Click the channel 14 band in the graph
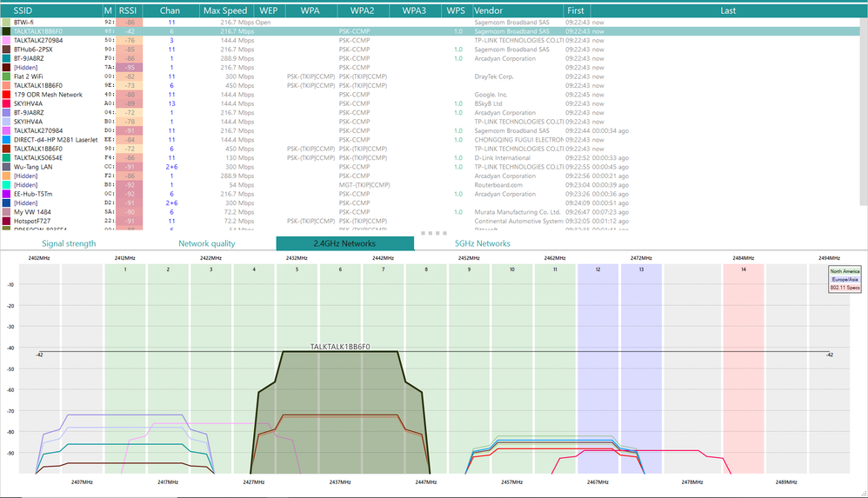Image resolution: width=868 pixels, height=498 pixels. pos(744,369)
